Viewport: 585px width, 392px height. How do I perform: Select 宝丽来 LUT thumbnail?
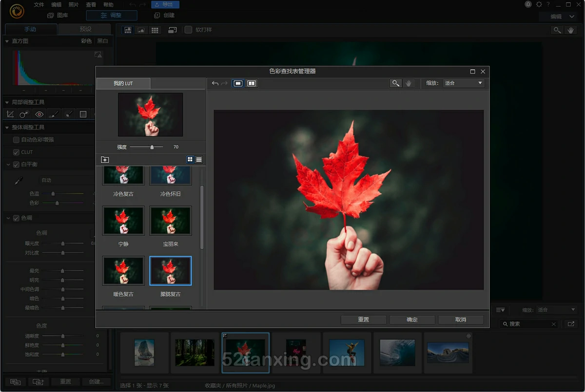pyautogui.click(x=171, y=221)
